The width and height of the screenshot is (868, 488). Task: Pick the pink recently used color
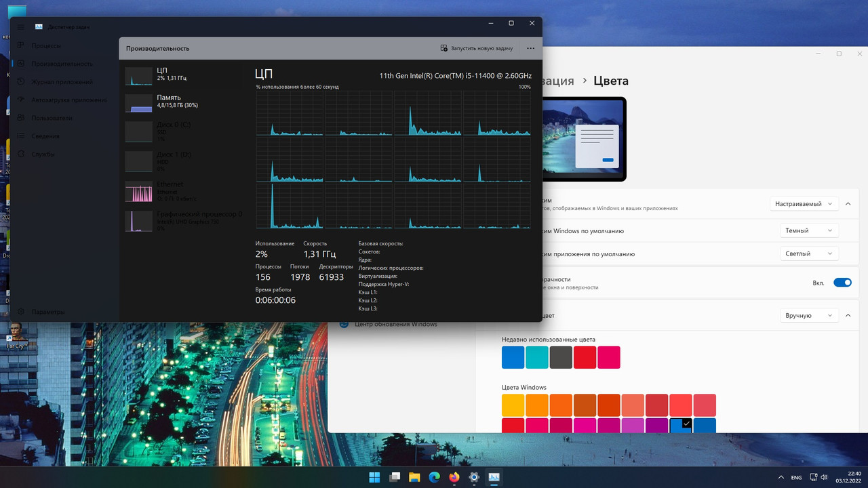609,357
